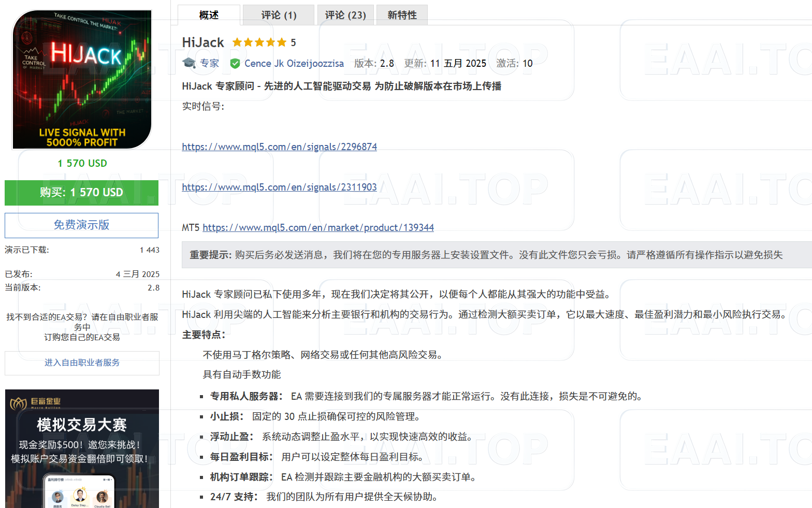Switch to 评论 (23) tab
This screenshot has height=508, width=812.
(x=345, y=15)
